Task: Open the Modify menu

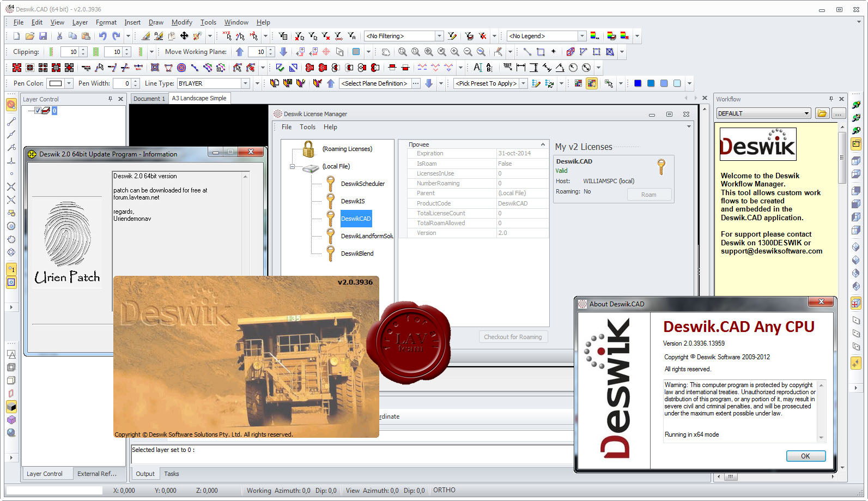Action: click(x=182, y=22)
